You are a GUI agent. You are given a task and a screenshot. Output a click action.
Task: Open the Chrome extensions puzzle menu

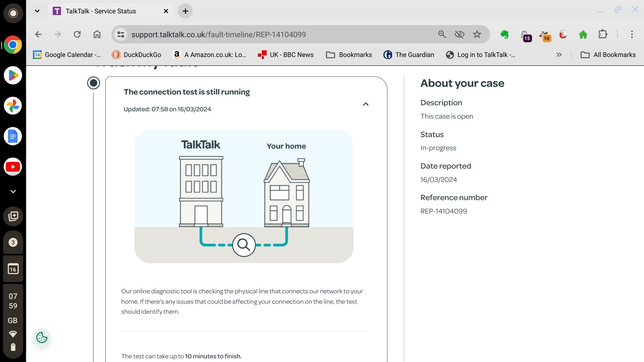603,34
